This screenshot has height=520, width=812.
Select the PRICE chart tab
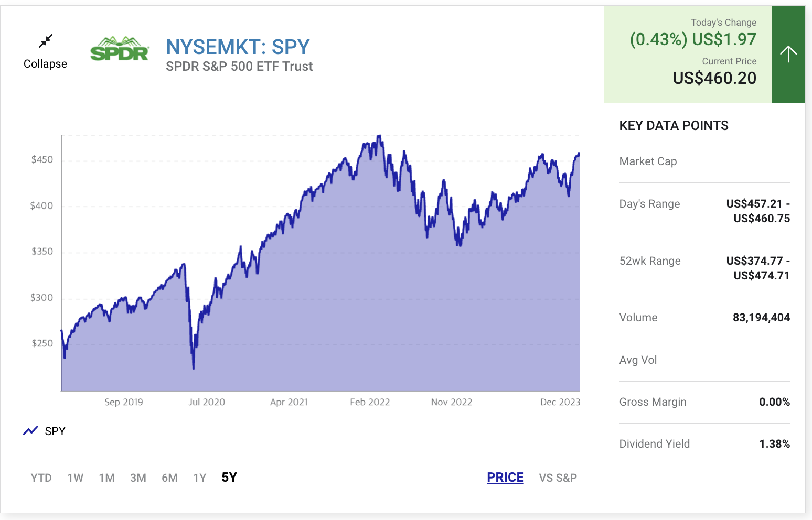pyautogui.click(x=505, y=478)
